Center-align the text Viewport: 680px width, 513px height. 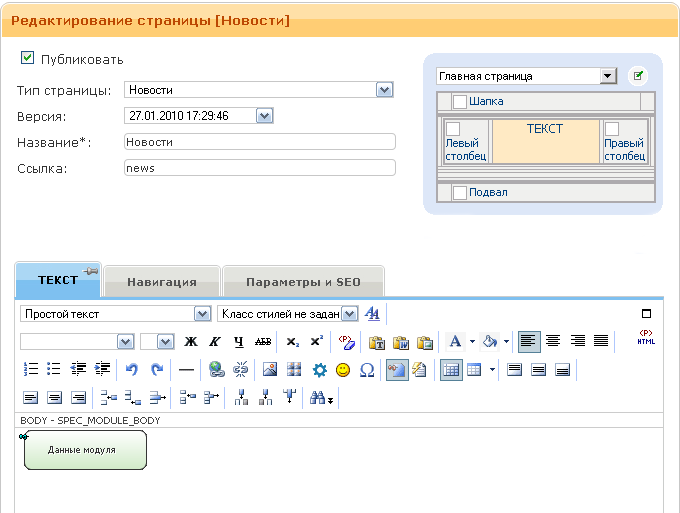[x=553, y=341]
